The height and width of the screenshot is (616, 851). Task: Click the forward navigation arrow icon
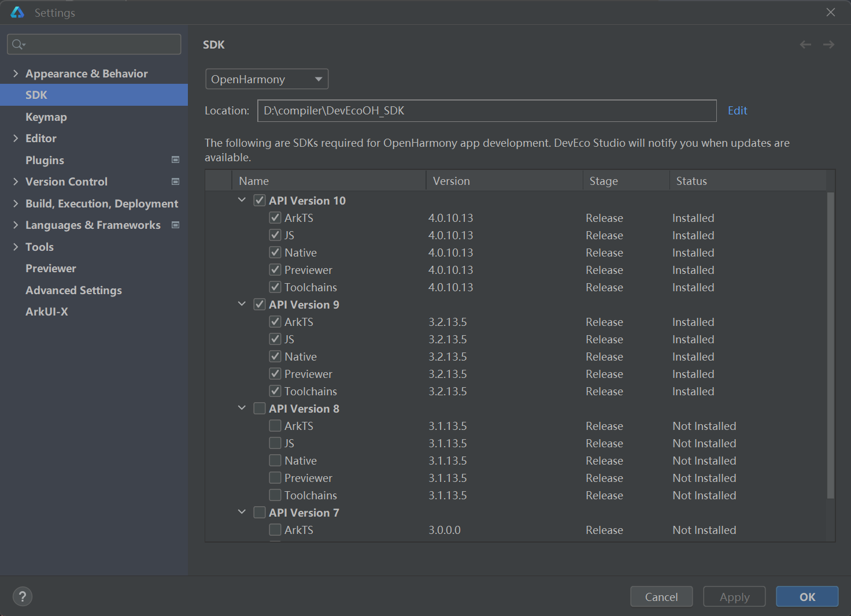pos(828,44)
